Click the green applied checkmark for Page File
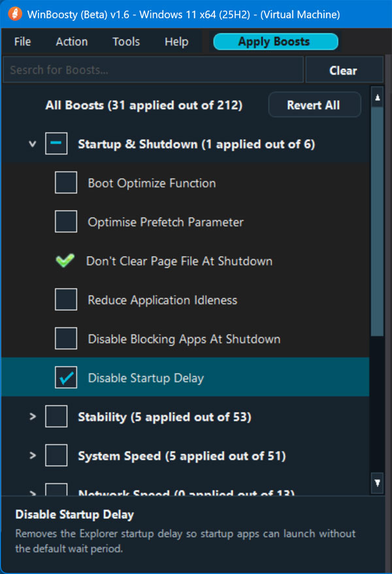 [x=65, y=261]
